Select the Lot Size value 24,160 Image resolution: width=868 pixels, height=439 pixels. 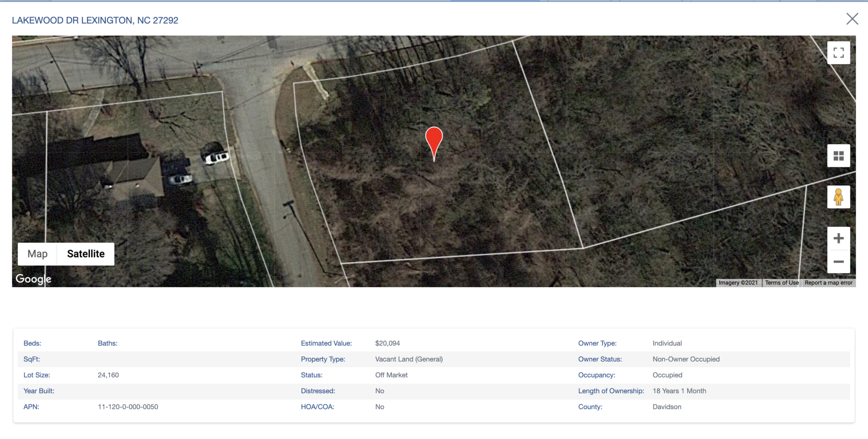click(108, 375)
